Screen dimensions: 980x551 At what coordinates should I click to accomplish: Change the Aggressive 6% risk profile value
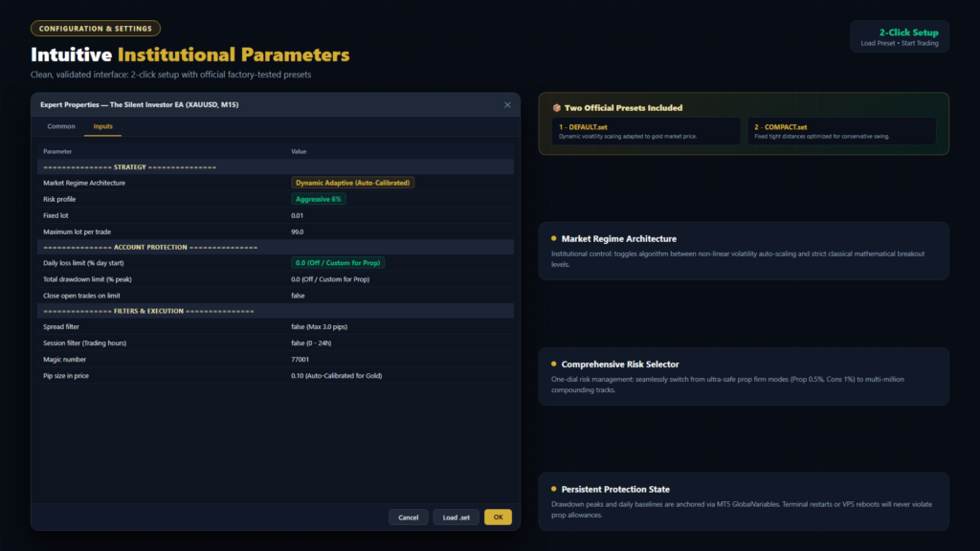point(318,199)
